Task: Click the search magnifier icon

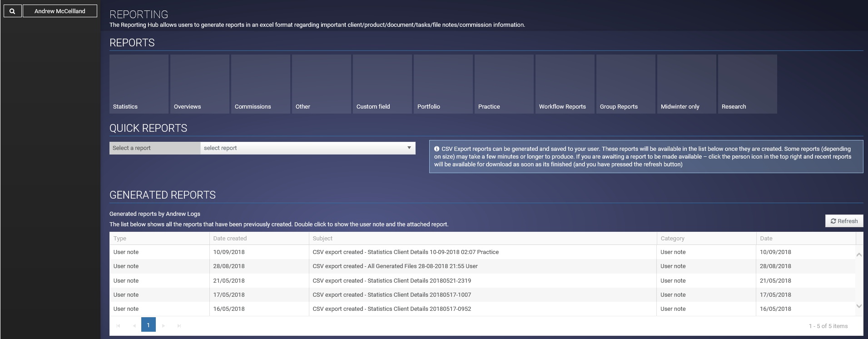Action: pyautogui.click(x=12, y=11)
